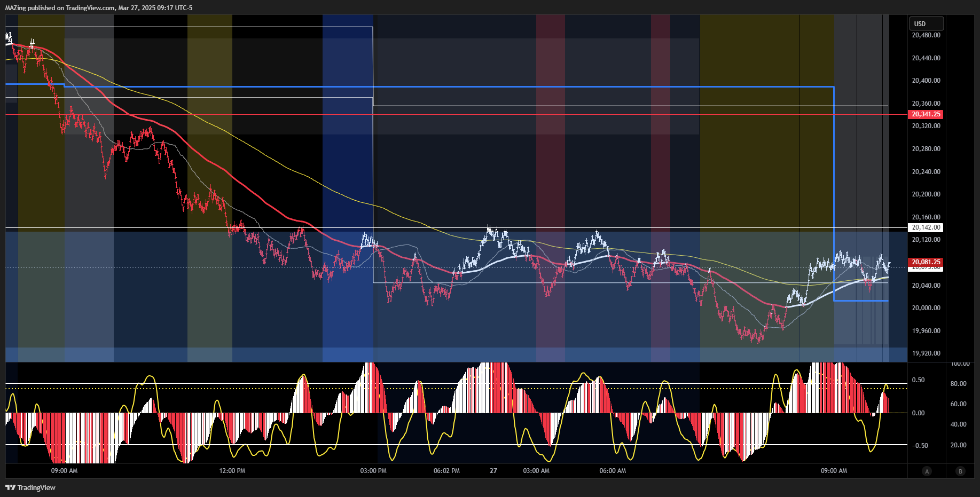Screen dimensions: 980x497
Task: Click the 06:02 PM time label
Action: 446,471
